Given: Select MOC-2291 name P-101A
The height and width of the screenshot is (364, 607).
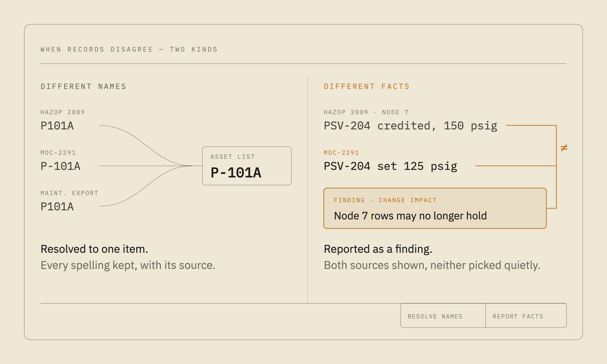Looking at the screenshot, I should tap(60, 166).
